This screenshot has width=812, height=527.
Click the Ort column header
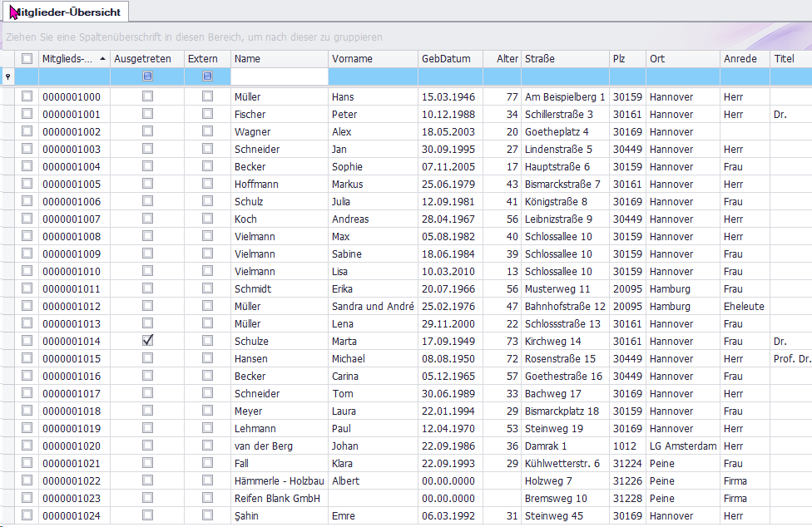click(x=682, y=59)
